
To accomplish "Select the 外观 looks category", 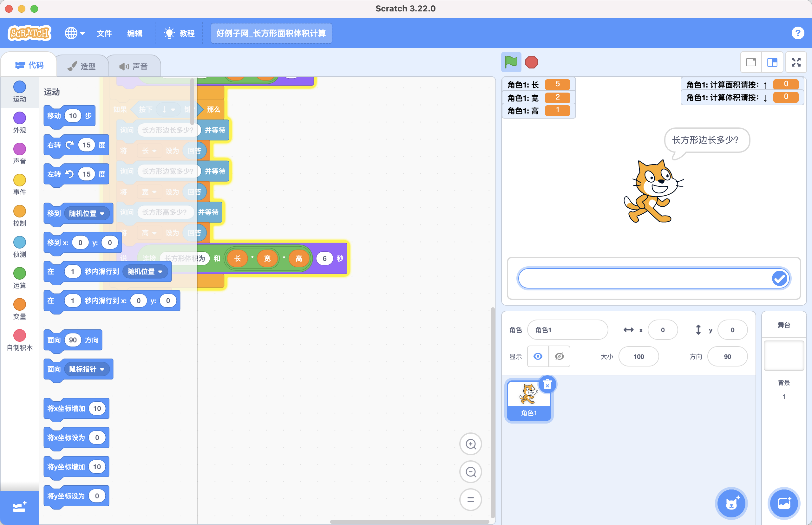I will click(x=19, y=123).
